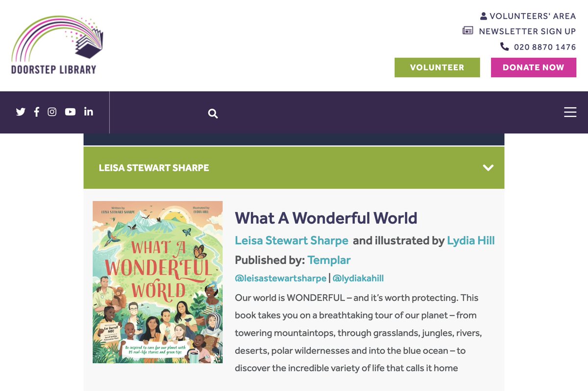Open the Volunteers' Area link
Screen dimensions: 588x391
pyautogui.click(x=533, y=16)
